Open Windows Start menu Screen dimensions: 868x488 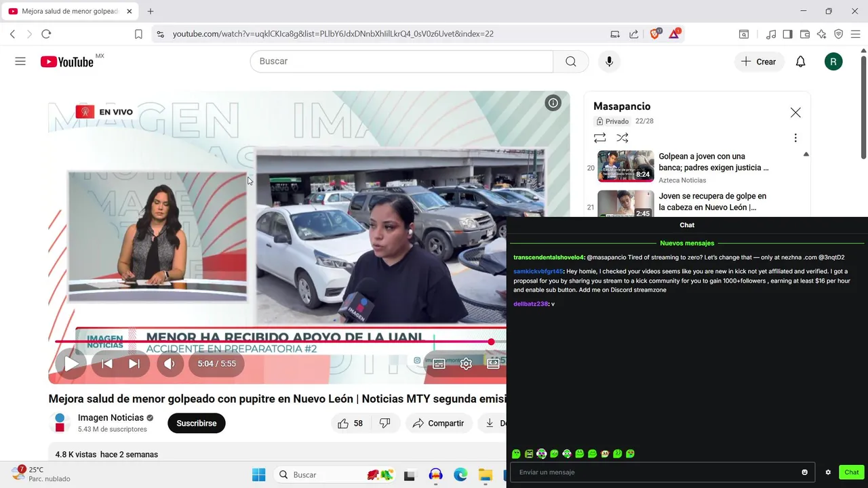pos(259,475)
